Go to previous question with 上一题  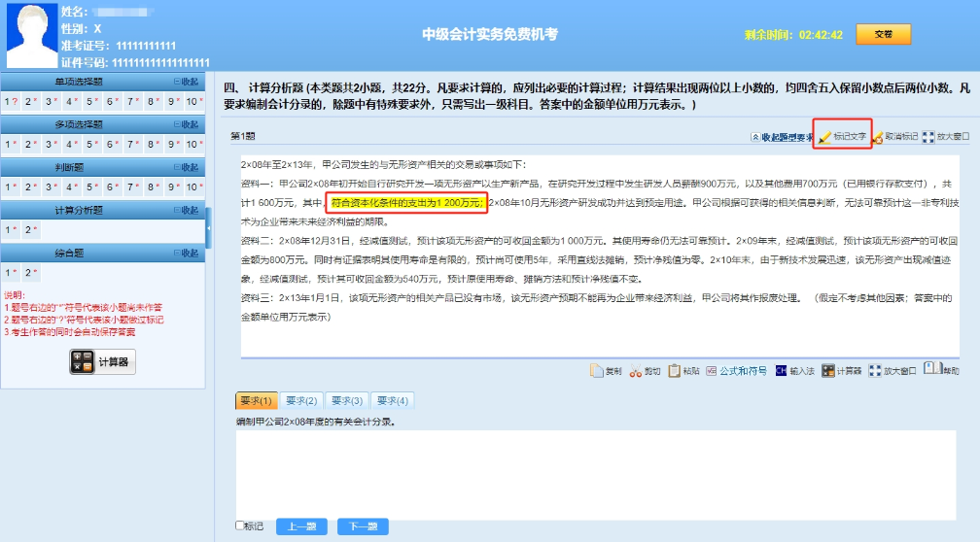(x=301, y=526)
